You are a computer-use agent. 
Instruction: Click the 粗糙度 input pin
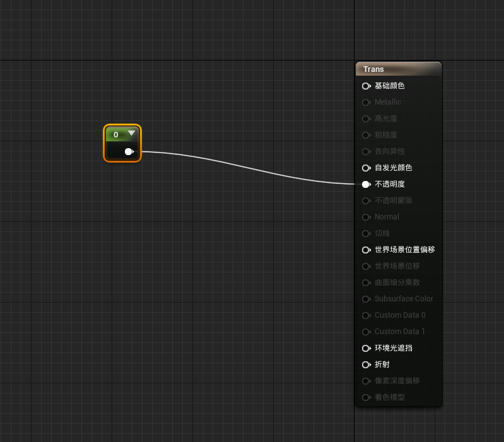pyautogui.click(x=366, y=135)
